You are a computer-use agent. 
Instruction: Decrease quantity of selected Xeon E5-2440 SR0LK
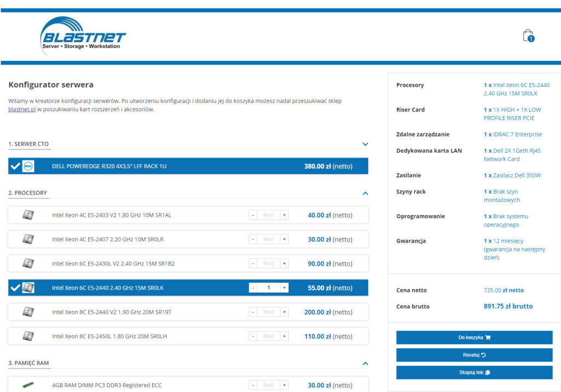coord(253,287)
